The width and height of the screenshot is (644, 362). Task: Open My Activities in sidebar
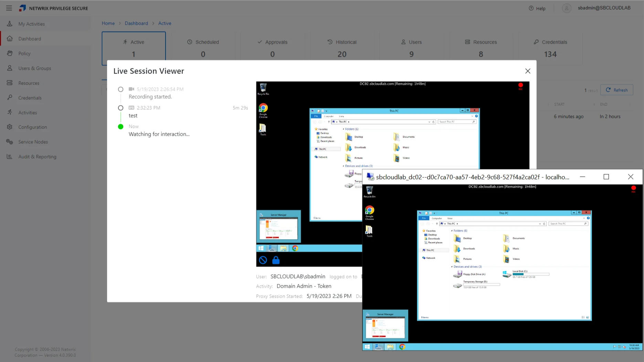tap(31, 24)
